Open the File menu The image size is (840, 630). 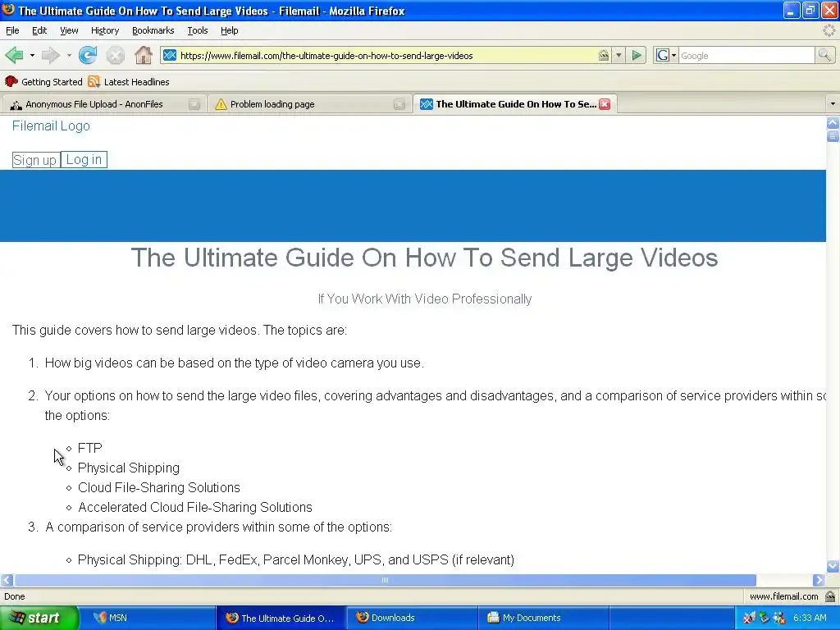pos(12,30)
